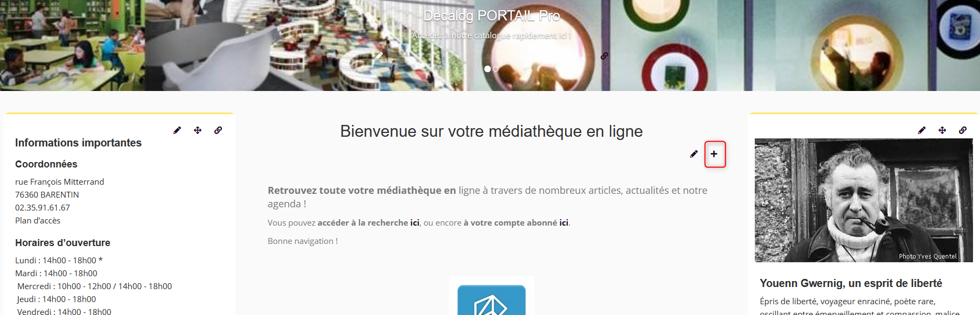Click the plus icon under the Bienvenue heading
This screenshot has width=980, height=315.
click(714, 154)
